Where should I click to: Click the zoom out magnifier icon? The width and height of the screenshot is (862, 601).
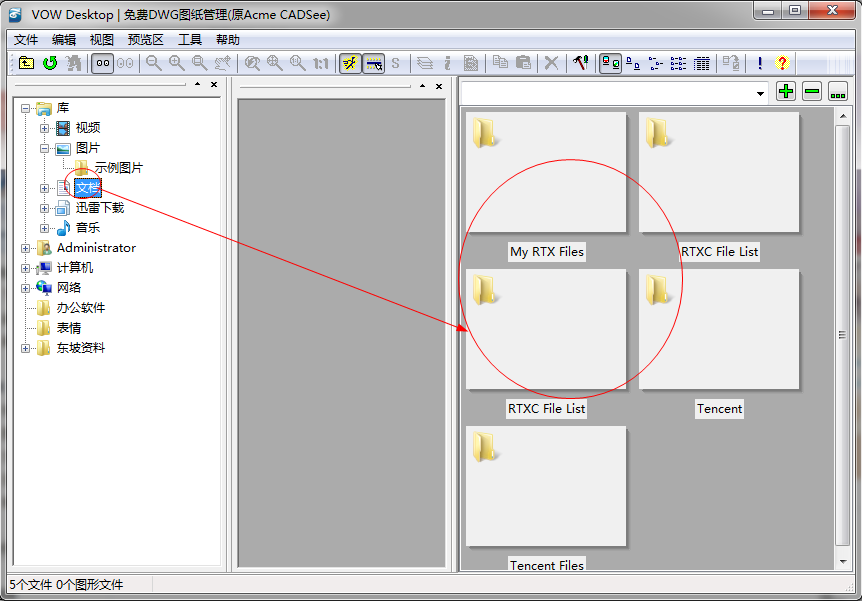(x=154, y=63)
